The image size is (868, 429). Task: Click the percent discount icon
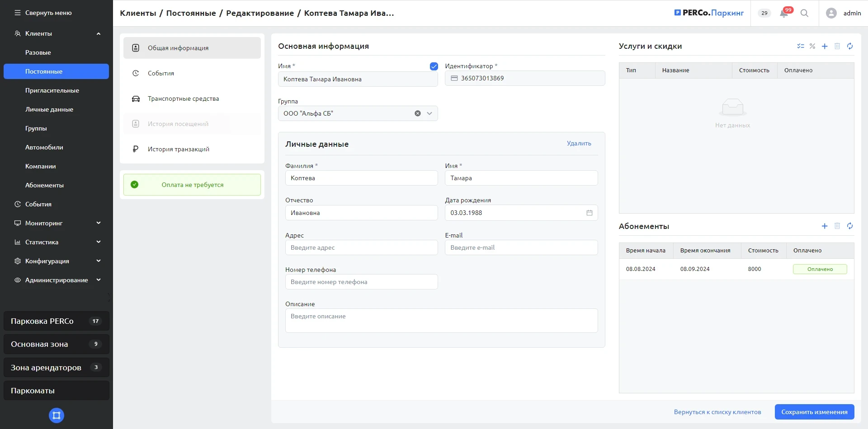click(x=812, y=46)
